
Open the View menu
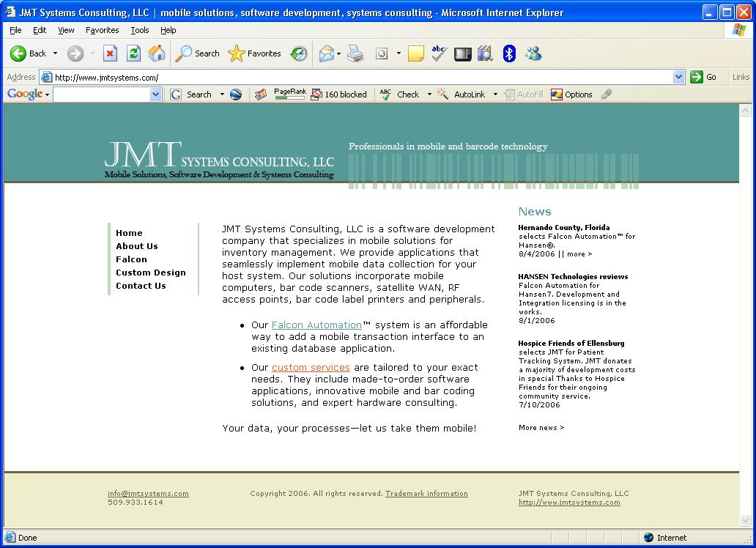click(x=66, y=30)
